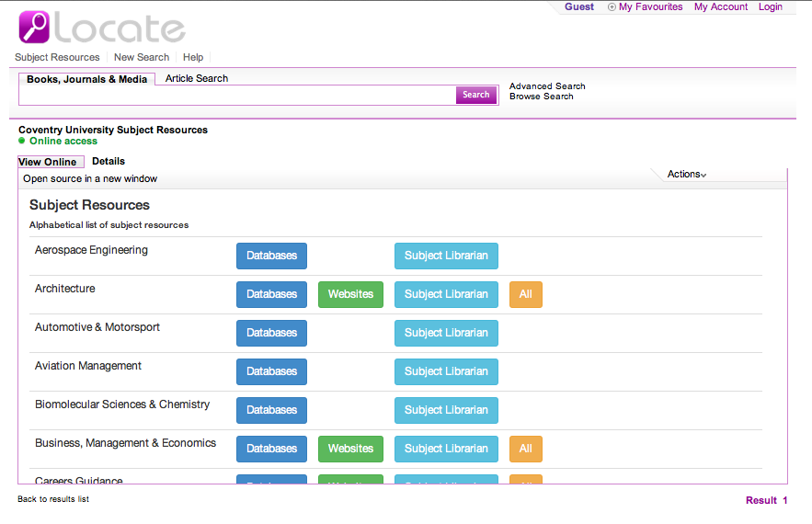This screenshot has height=524, width=812.
Task: Click the Biomolecular Sciences & Chemistry subject name
Action: coord(122,404)
